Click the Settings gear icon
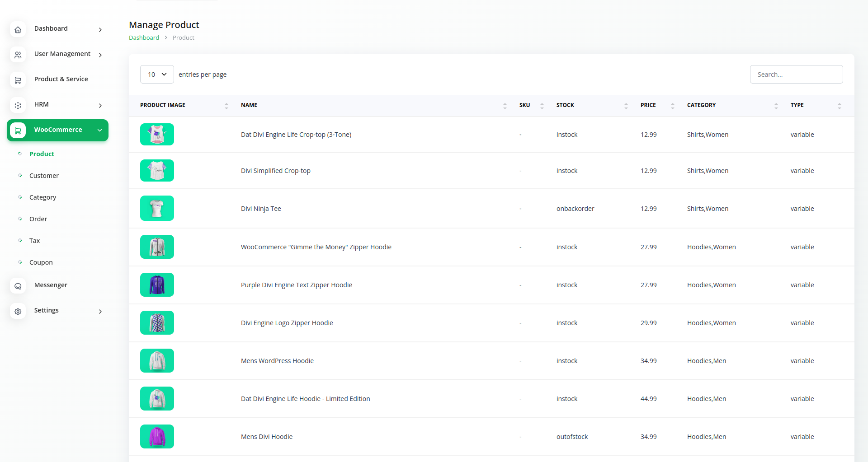The image size is (868, 462). tap(18, 312)
